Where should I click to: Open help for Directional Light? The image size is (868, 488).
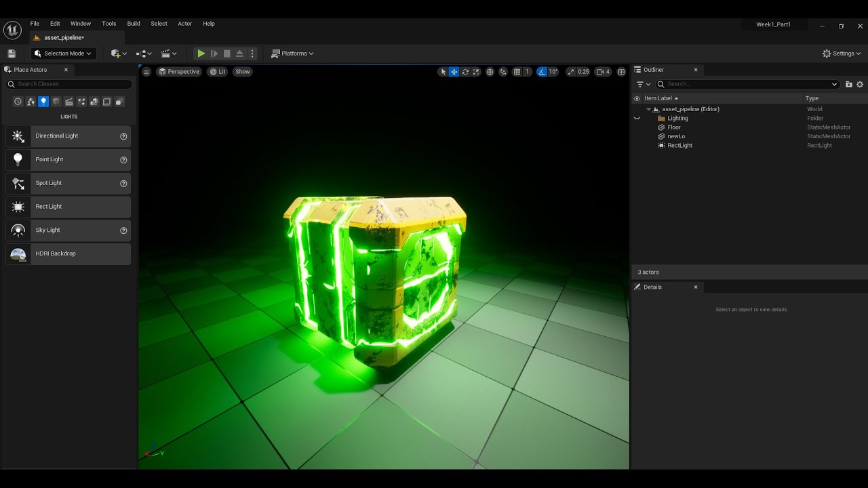point(123,136)
